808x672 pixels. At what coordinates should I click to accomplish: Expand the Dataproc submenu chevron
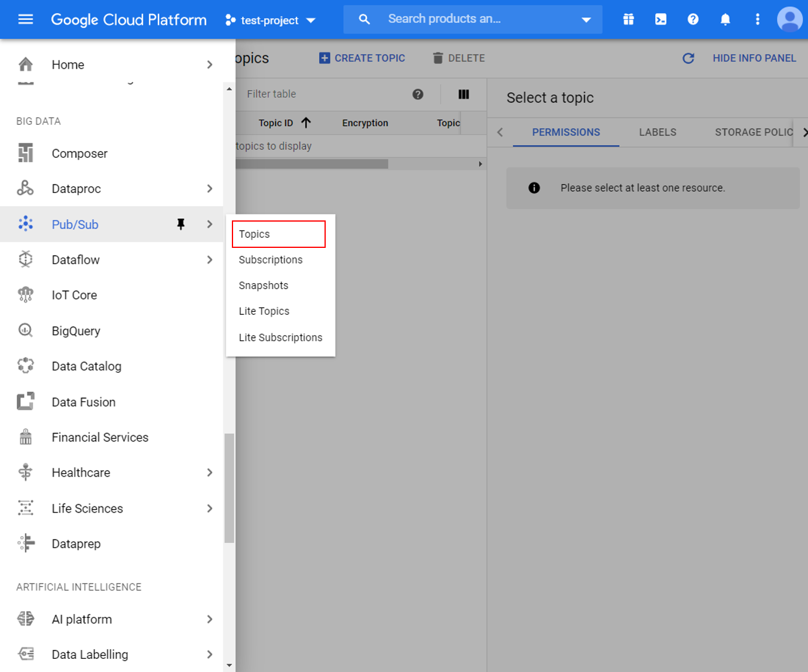coord(210,188)
